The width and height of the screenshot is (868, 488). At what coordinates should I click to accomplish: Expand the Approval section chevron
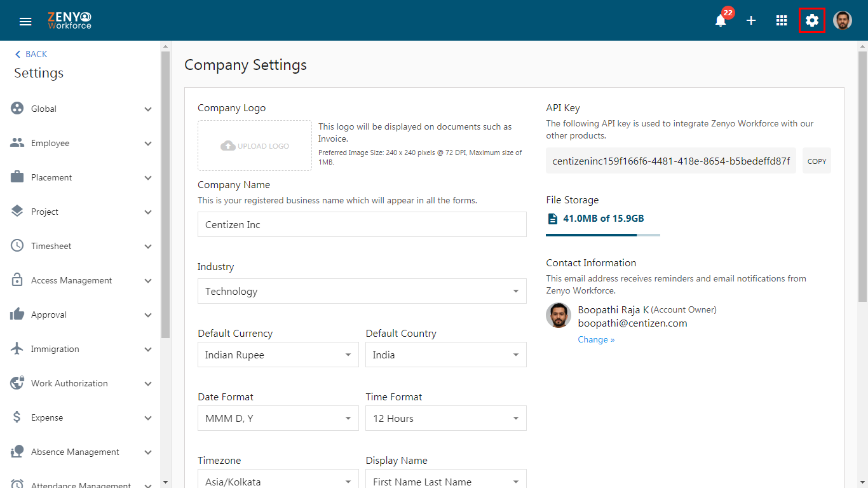click(x=148, y=315)
